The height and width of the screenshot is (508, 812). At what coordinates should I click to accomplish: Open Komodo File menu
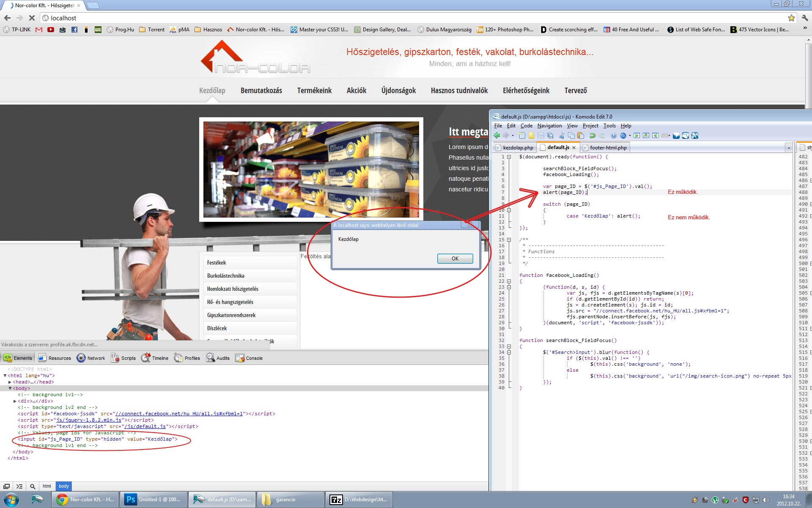coord(498,126)
